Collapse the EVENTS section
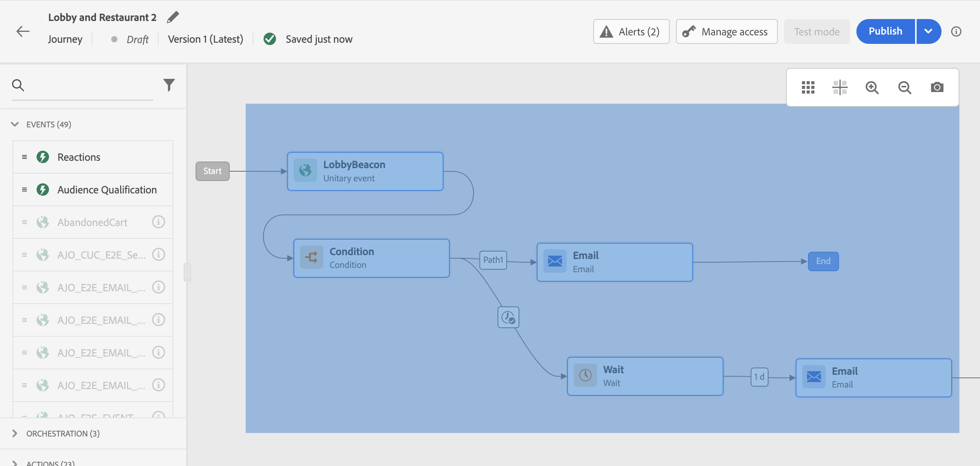 [x=15, y=124]
